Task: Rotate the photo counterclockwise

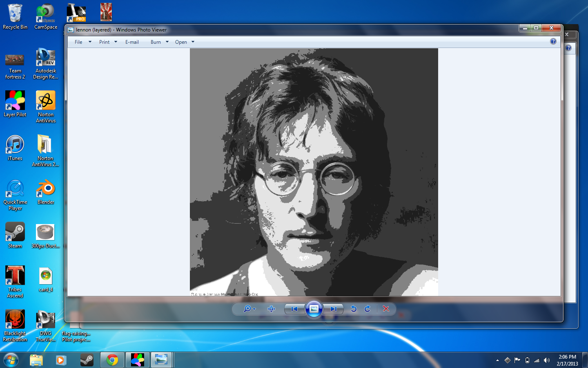Action: point(353,309)
